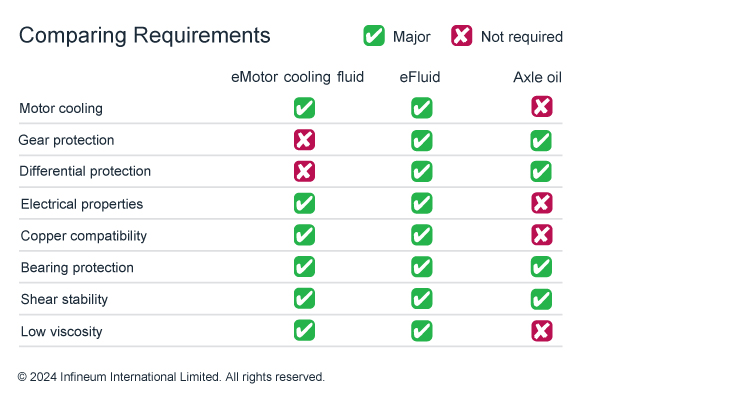Click Axle oil X for Electrical properties
The height and width of the screenshot is (401, 730).
tap(541, 203)
